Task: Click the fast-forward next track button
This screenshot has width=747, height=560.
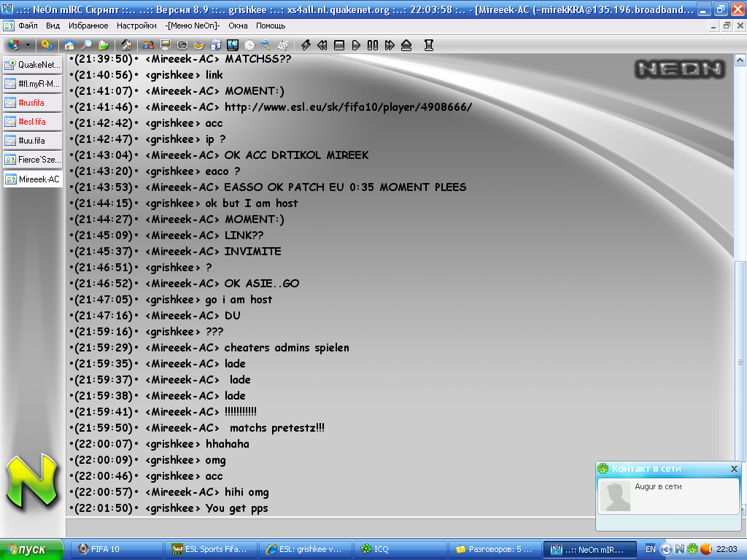Action: [390, 45]
